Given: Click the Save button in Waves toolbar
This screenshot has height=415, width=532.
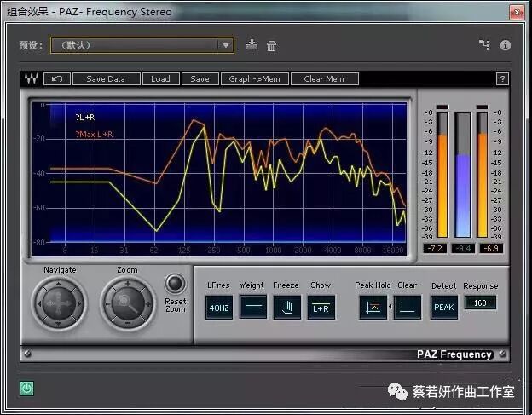Looking at the screenshot, I should point(199,78).
